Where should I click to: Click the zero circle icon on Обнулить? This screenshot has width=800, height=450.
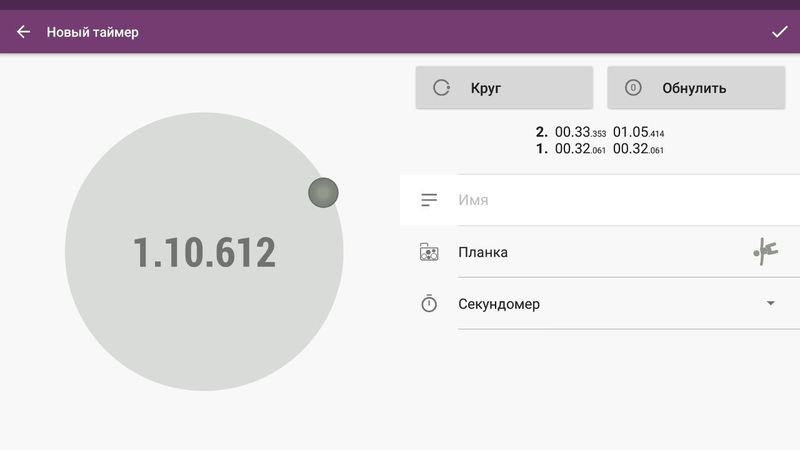tap(633, 88)
